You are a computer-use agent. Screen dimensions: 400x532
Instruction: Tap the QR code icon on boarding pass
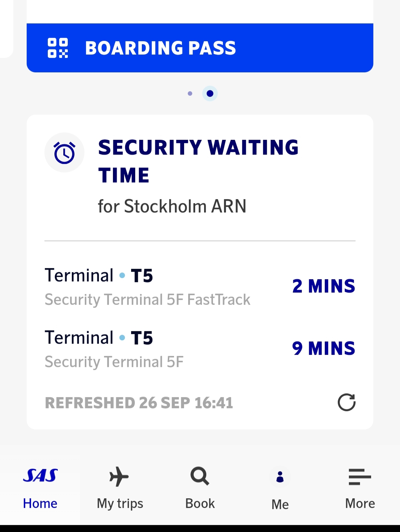point(58,48)
